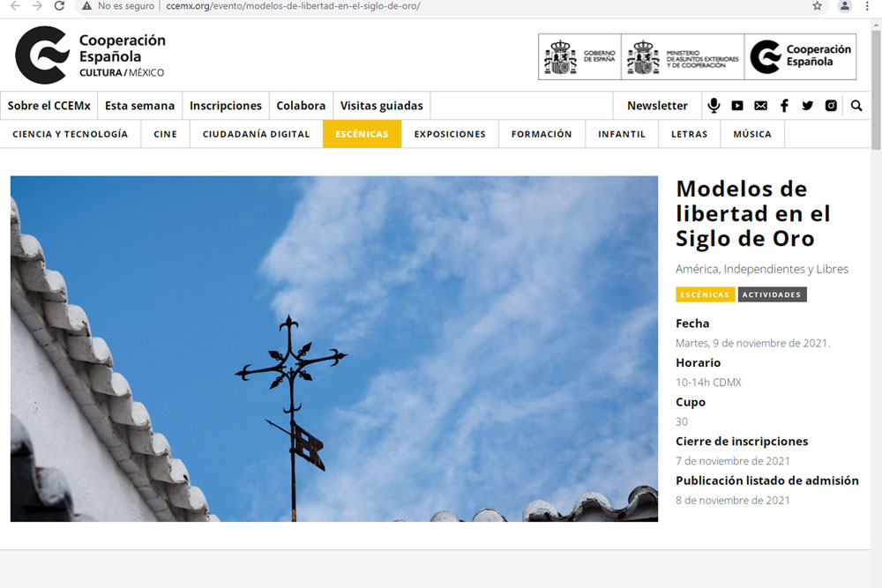This screenshot has height=588, width=882.
Task: Click the search magnifier icon
Action: [856, 106]
